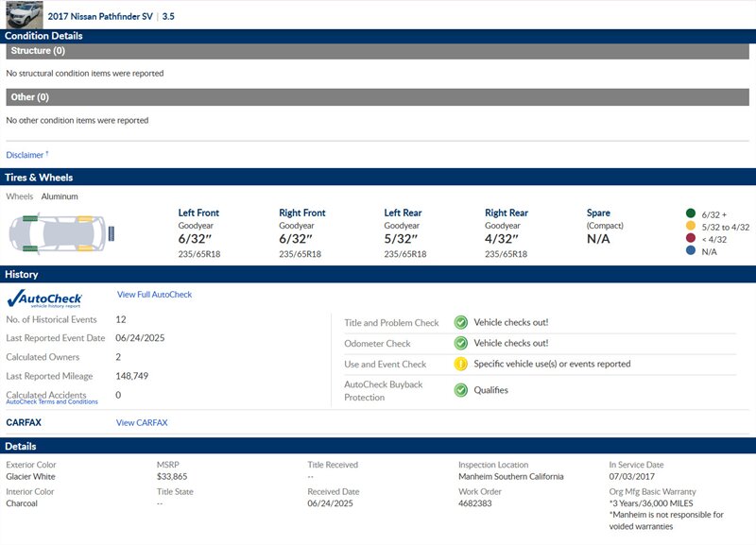The height and width of the screenshot is (545, 756).
Task: Click the blue N/A legend dot
Action: [691, 250]
